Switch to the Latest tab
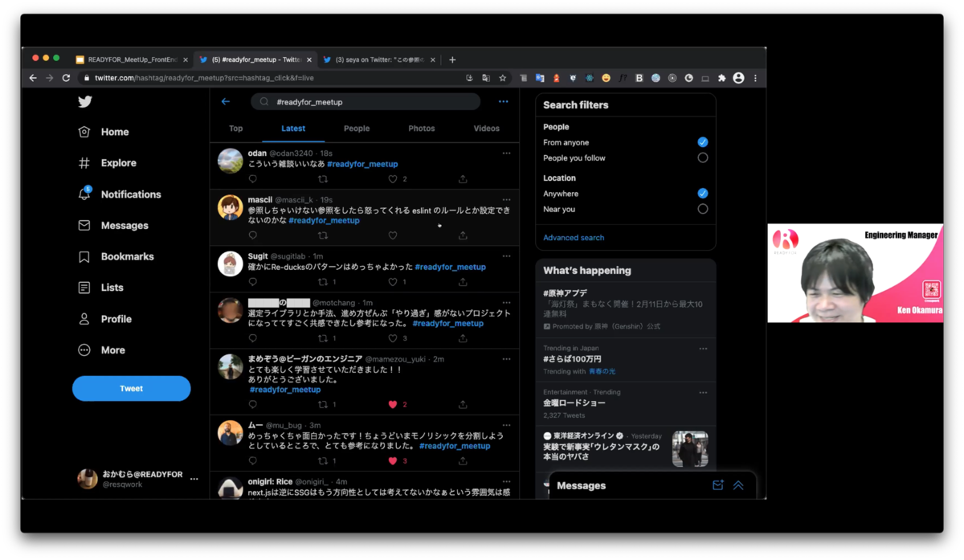964x560 pixels. (293, 129)
